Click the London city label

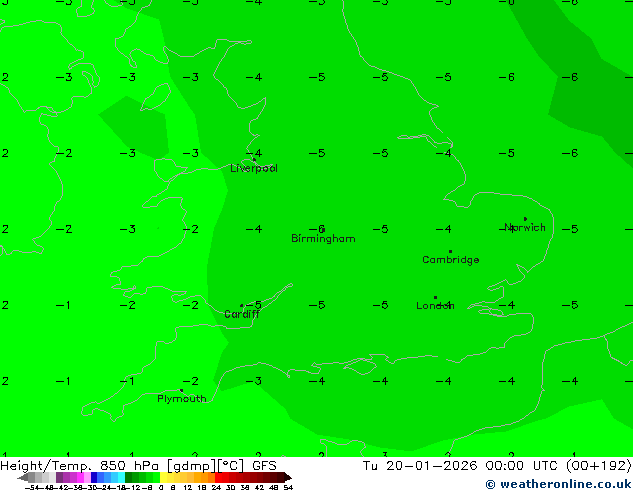click(435, 306)
